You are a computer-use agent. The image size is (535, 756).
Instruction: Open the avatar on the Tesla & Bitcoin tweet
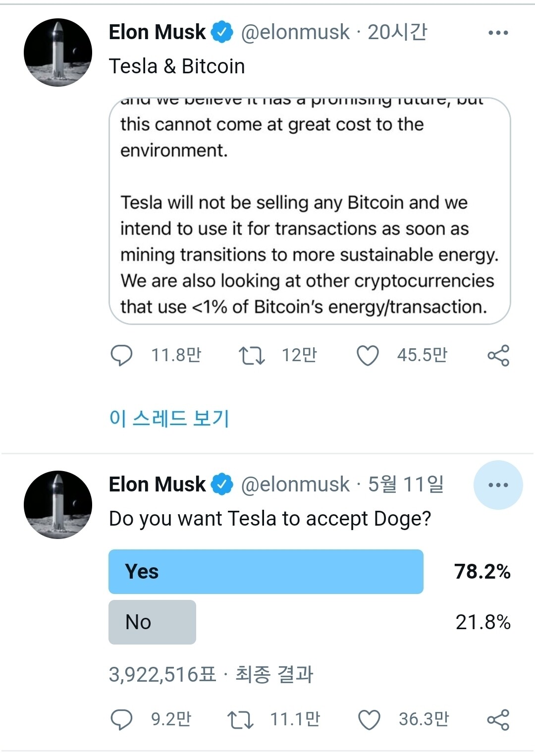point(58,53)
